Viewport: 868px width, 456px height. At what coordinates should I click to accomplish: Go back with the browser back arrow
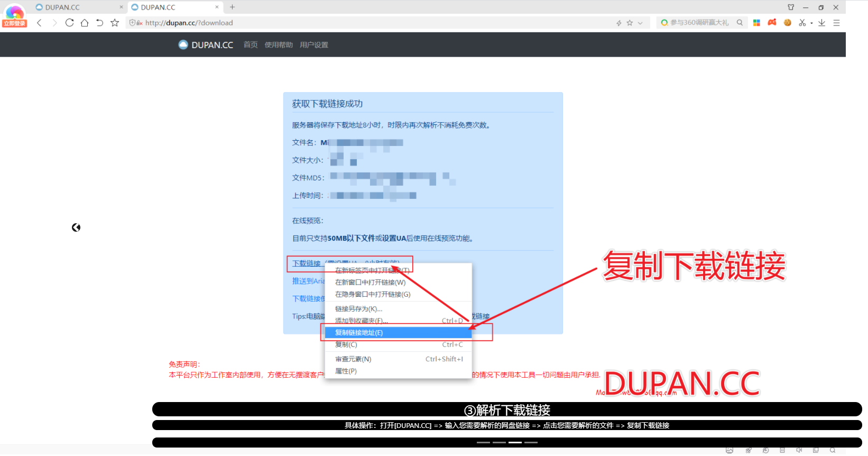tap(39, 23)
